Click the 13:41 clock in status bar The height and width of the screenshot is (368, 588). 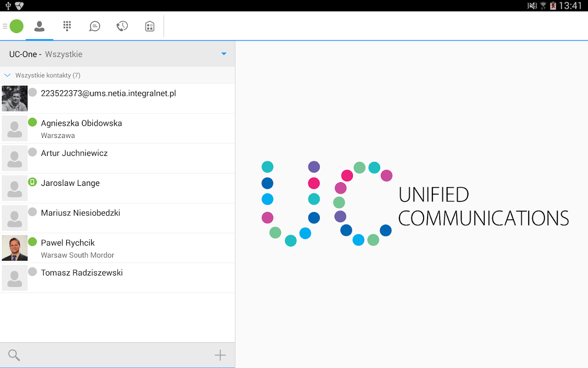tap(571, 6)
